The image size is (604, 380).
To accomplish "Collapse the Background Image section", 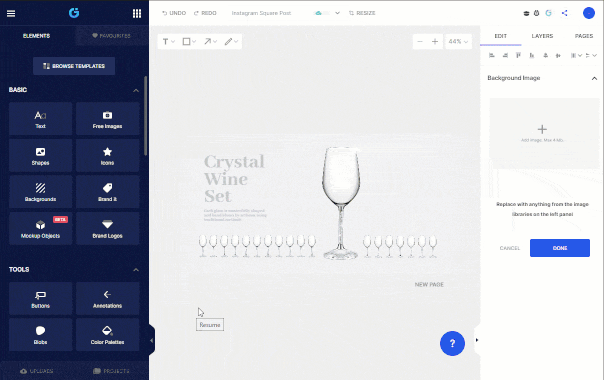I will pos(594,78).
